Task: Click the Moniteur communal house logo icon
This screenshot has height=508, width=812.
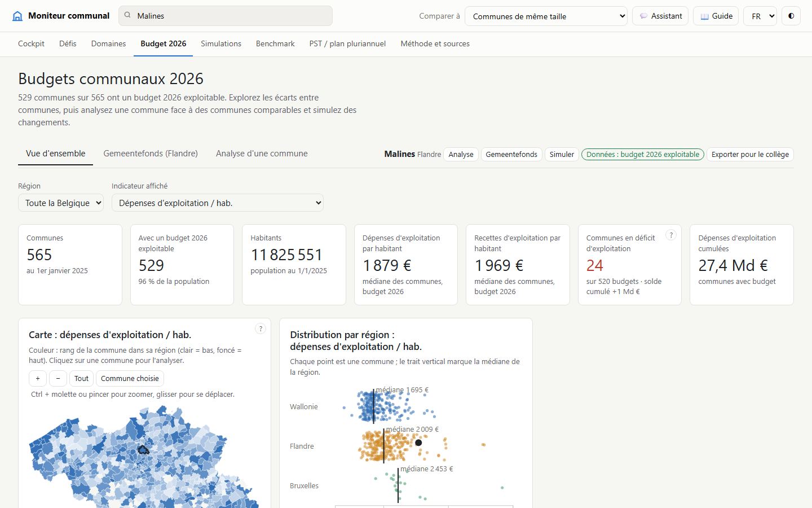Action: [x=17, y=16]
